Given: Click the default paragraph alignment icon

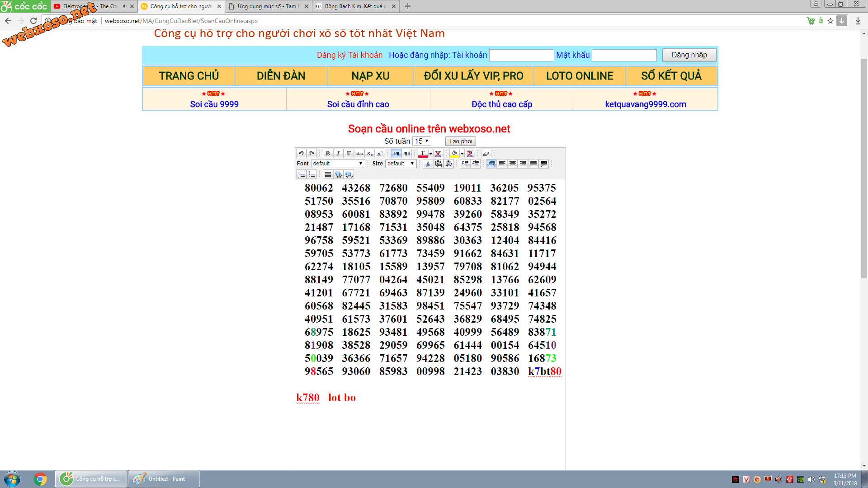Looking at the screenshot, I should coord(491,164).
